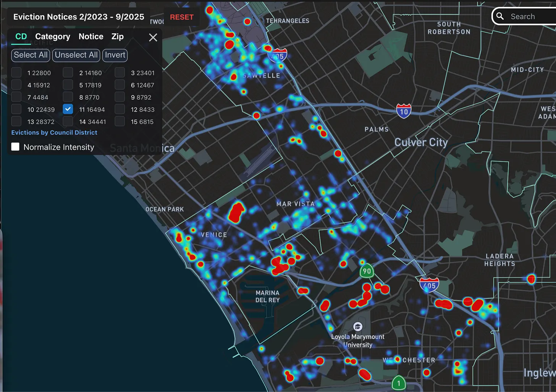Click the MARINA DEL REY map label
Image resolution: width=556 pixels, height=392 pixels.
tap(267, 296)
